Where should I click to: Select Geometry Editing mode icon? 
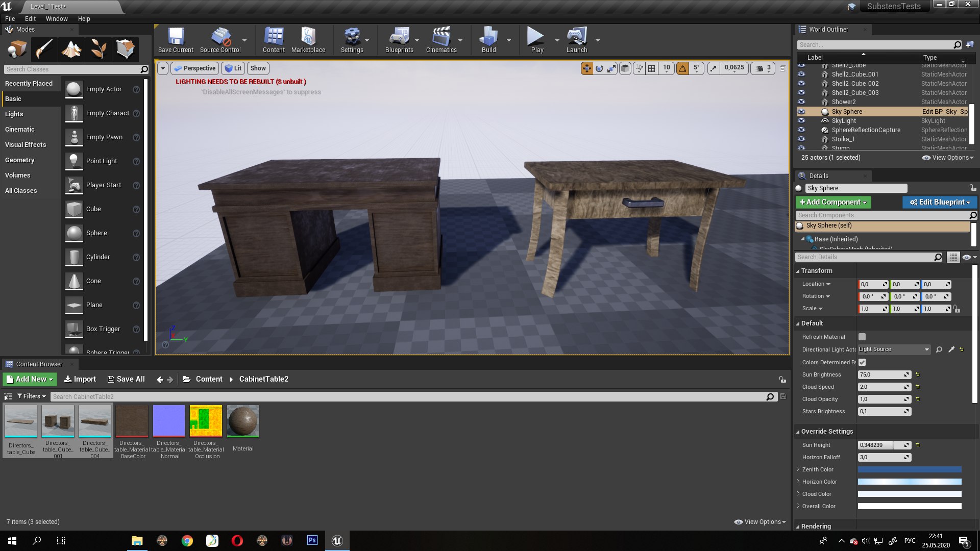(126, 49)
